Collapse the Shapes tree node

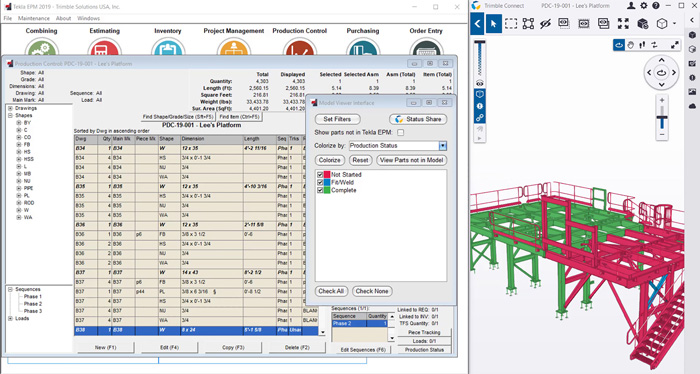tap(10, 116)
